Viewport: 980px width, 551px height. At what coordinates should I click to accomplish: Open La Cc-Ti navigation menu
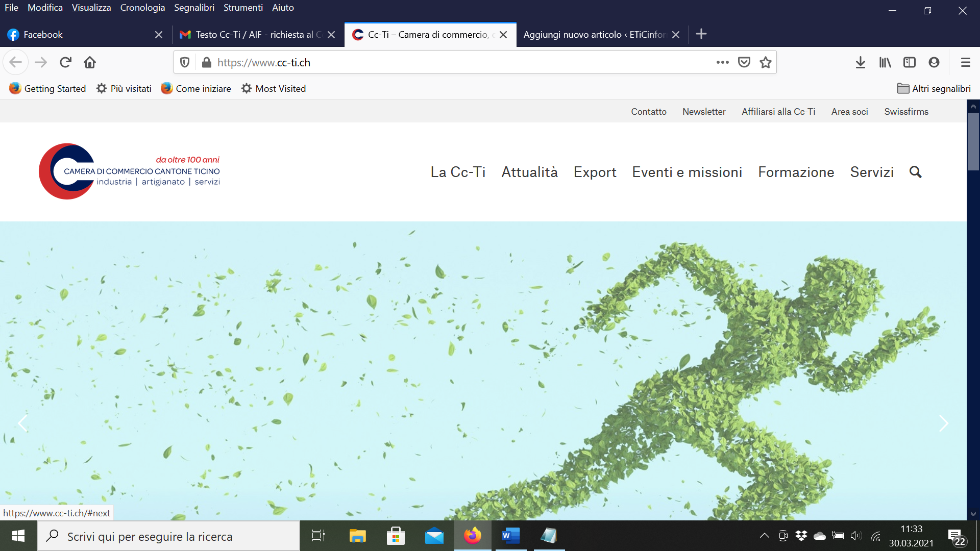pos(458,172)
